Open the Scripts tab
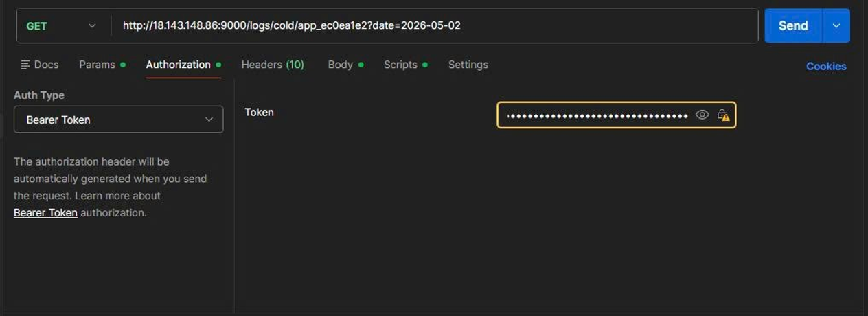The width and height of the screenshot is (868, 316). click(406, 65)
